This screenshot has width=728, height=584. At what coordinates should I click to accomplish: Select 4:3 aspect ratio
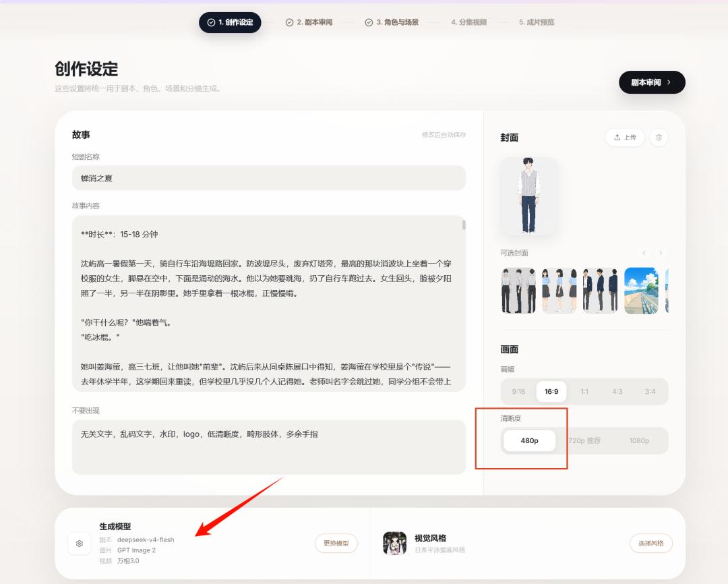pos(617,392)
